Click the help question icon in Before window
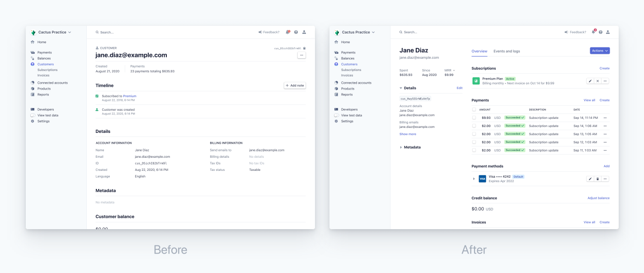Viewport: 644px width, 273px height. pos(296,32)
